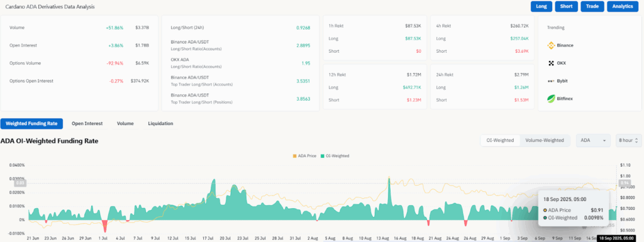Open the ADA coin dropdown
This screenshot has width=644, height=242.
(593, 140)
